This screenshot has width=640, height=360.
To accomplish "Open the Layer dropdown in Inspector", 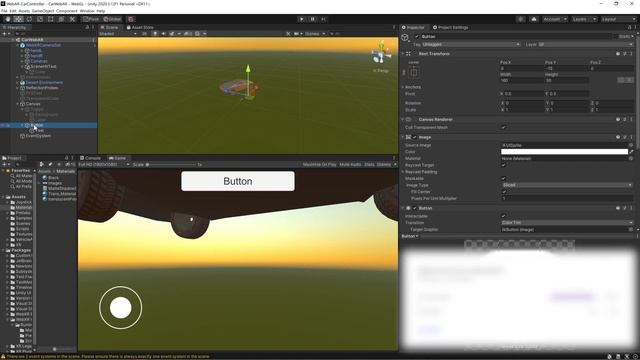I will [x=586, y=44].
